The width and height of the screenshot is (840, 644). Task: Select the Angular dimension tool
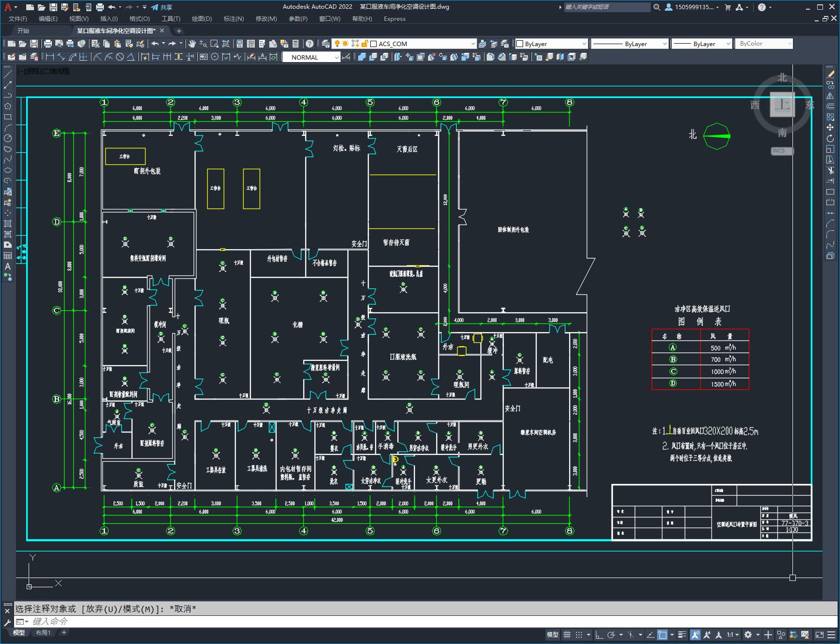(131, 57)
